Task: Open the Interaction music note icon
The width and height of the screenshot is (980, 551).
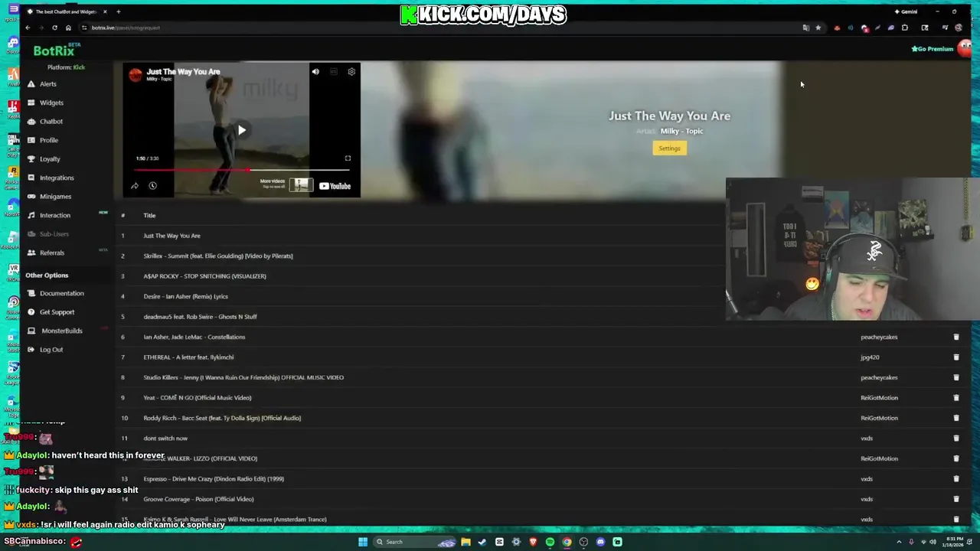Action: [x=31, y=215]
